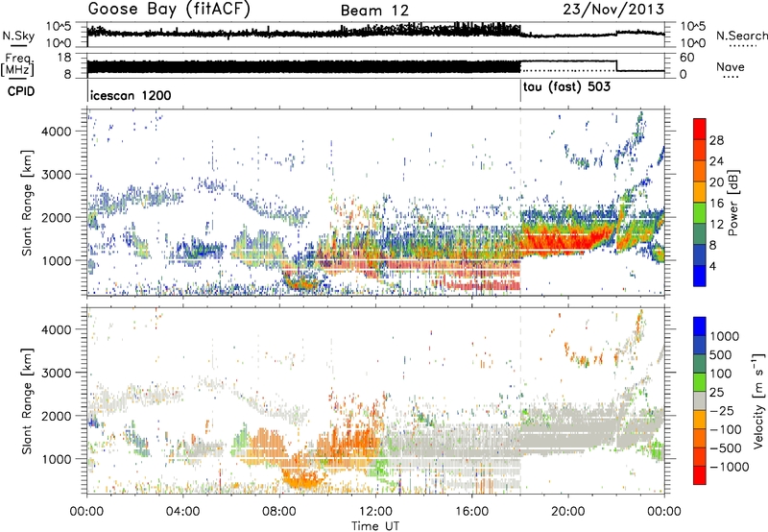Click the '08:00' time tick label
The width and height of the screenshot is (768, 532).
click(x=279, y=512)
